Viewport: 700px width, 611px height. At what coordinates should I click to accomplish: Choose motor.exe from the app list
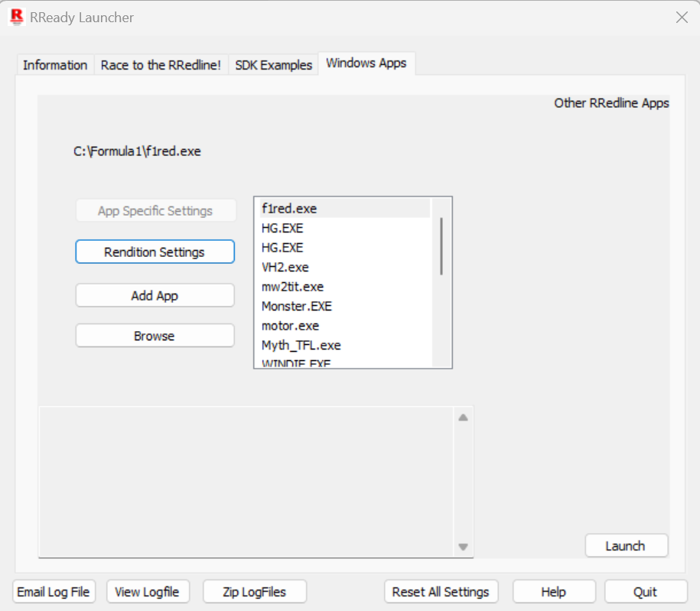coord(344,326)
